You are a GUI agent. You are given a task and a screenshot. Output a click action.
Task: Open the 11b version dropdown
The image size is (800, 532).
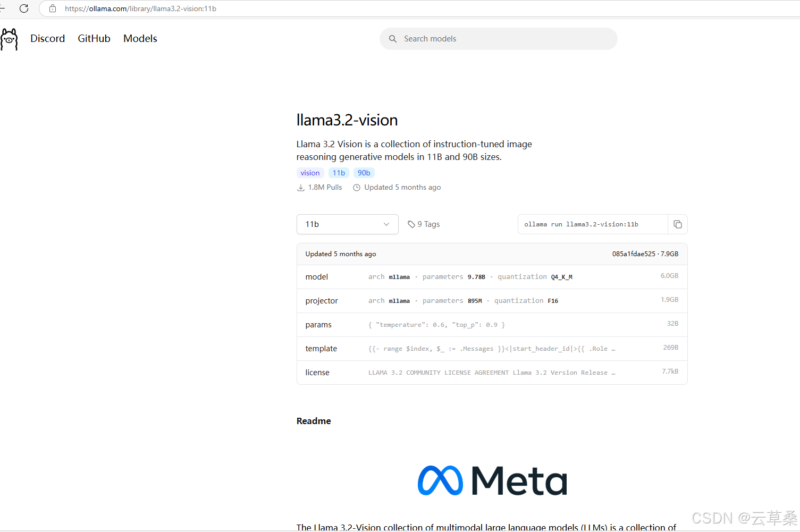click(x=348, y=224)
